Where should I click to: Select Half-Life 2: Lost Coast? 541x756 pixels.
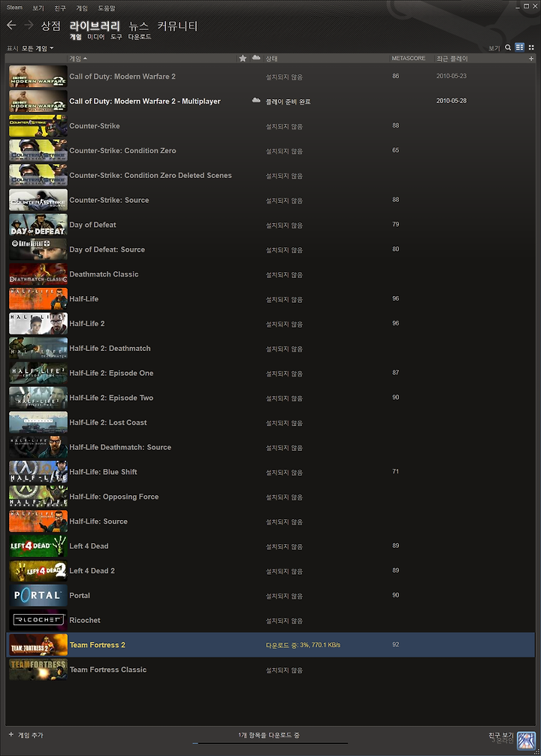(108, 422)
